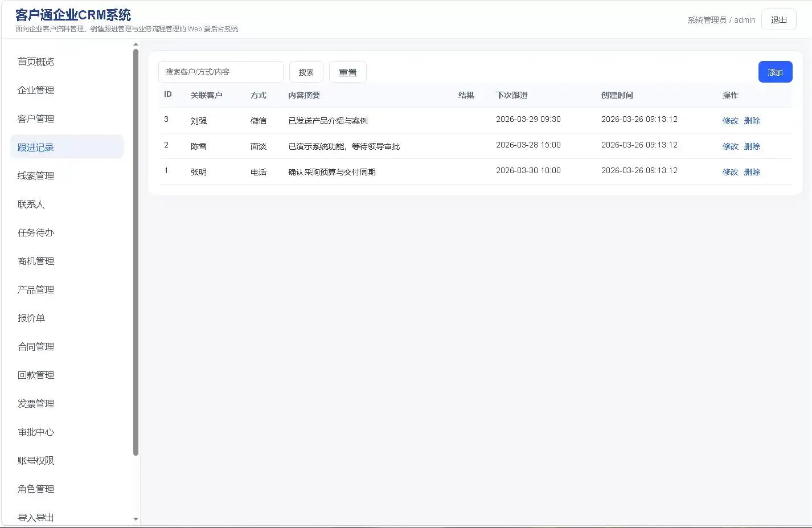Go to 任务待办 pending tasks
Screen dimensions: 812x528
pos(36,232)
